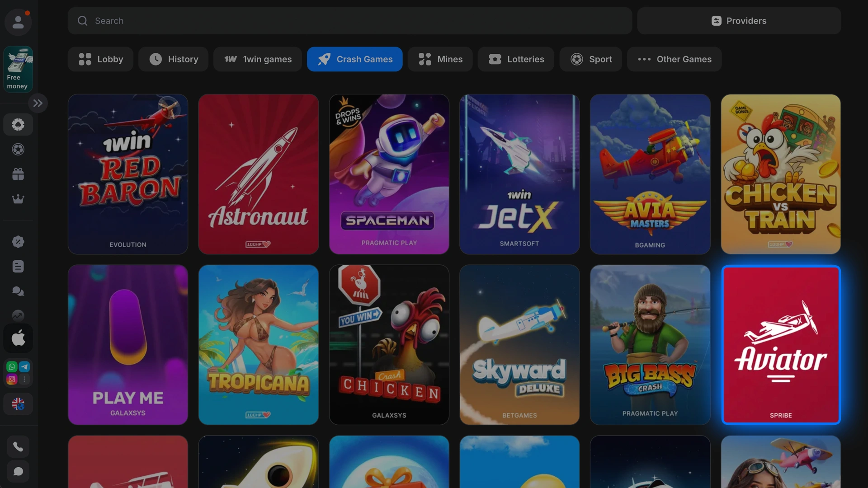The width and height of the screenshot is (868, 488).
Task: Open the crown VIP sidebar icon
Action: coord(18,199)
